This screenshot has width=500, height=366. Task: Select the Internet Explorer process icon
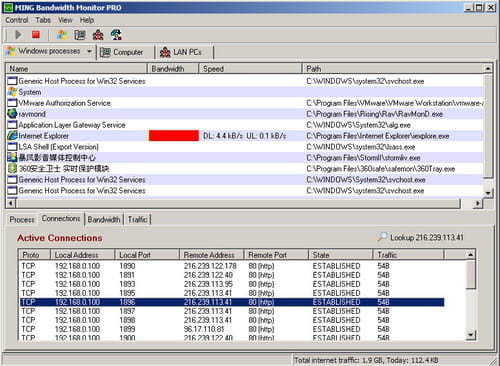pyautogui.click(x=12, y=136)
